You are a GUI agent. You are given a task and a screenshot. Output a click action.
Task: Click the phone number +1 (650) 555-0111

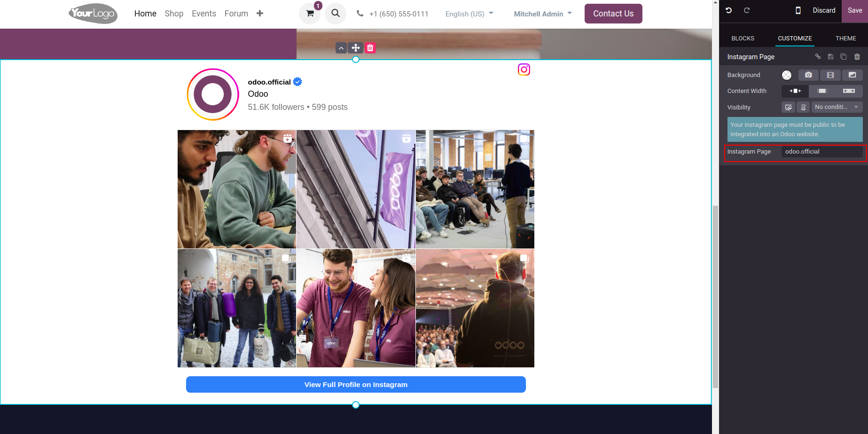399,14
